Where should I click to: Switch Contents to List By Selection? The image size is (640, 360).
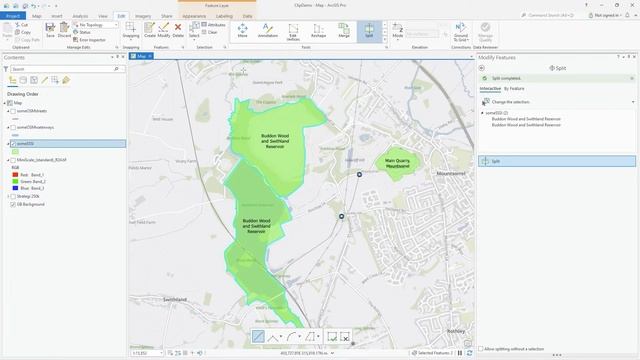pyautogui.click(x=34, y=80)
